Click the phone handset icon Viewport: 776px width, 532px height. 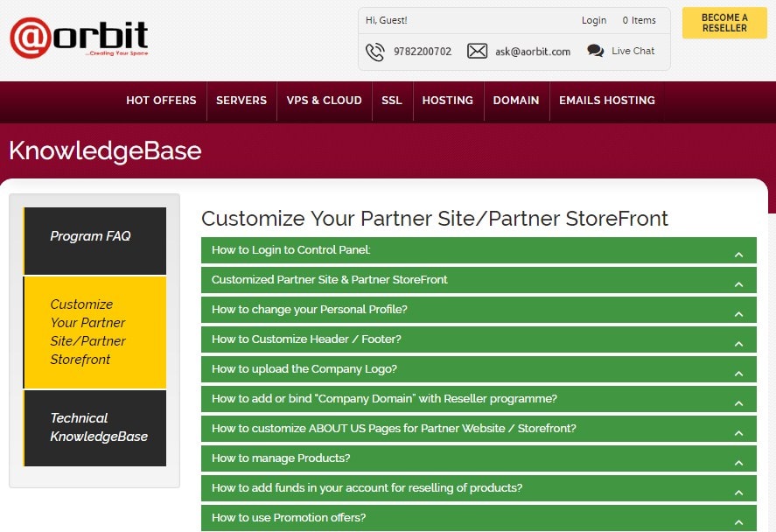click(x=374, y=52)
